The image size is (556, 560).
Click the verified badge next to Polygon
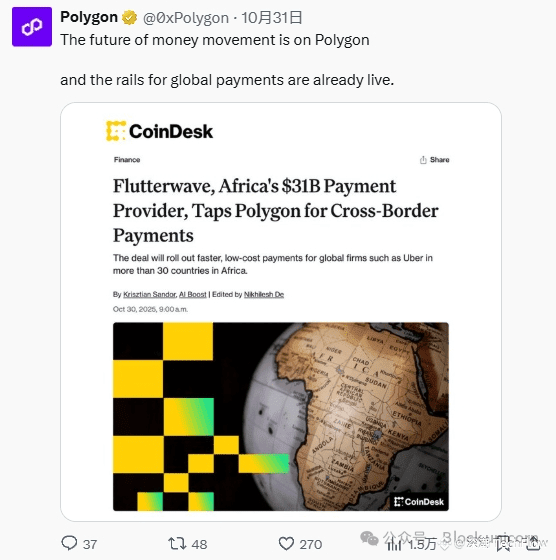point(129,18)
